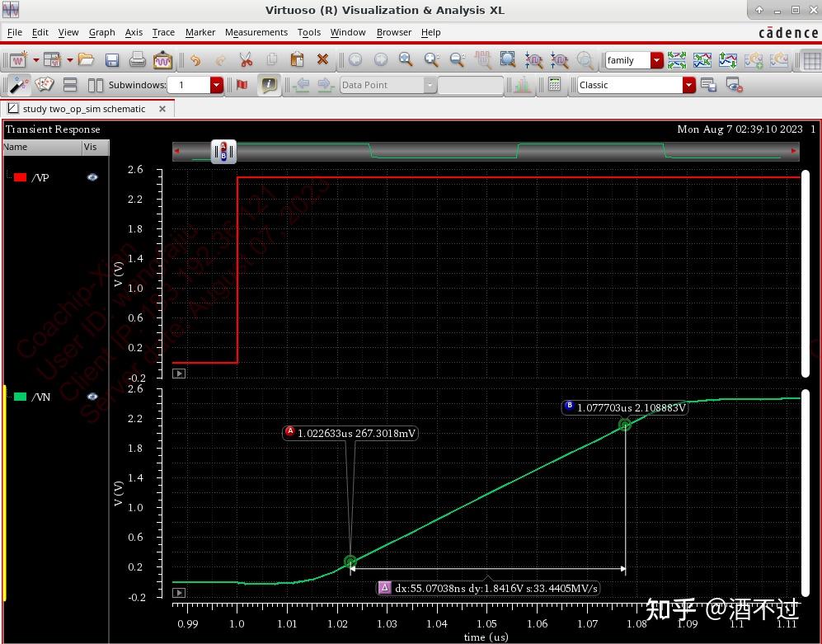Toggle the info balloon marker button
The width and height of the screenshot is (822, 644).
click(x=269, y=84)
